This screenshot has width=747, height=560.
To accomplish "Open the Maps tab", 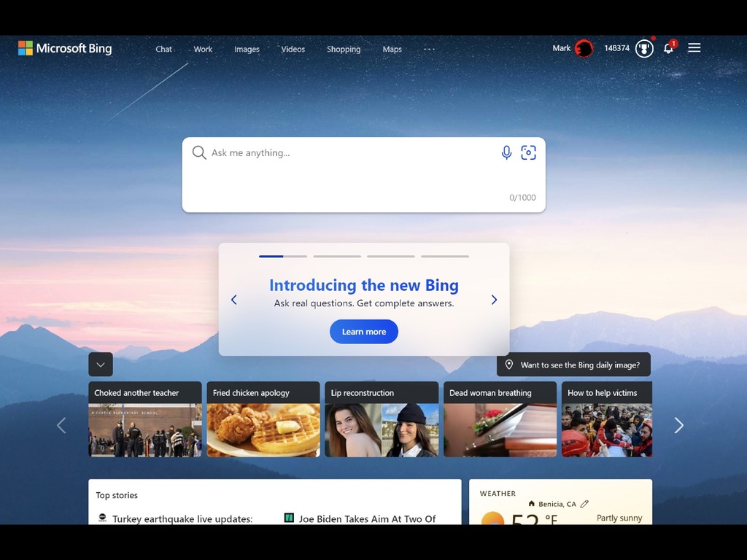I will coord(392,49).
